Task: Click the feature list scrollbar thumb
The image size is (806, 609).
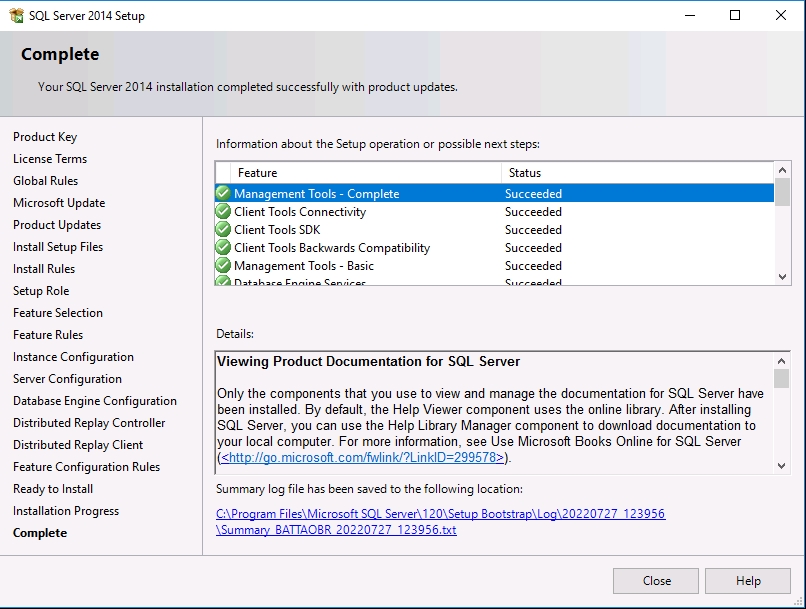Action: (782, 192)
